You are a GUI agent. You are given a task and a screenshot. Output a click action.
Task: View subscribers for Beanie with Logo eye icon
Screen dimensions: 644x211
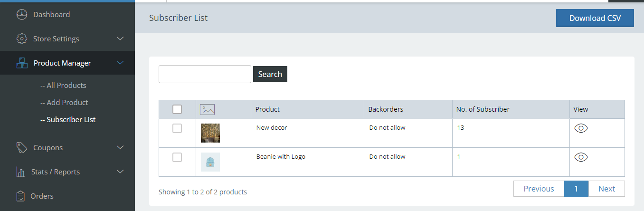coord(581,157)
